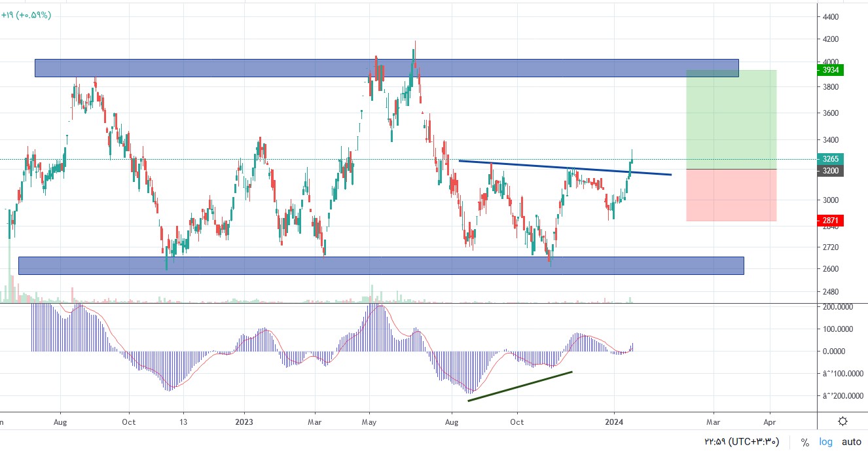This screenshot has width=868, height=451.
Task: Click the 4400 level on price scale
Action: 830,16
